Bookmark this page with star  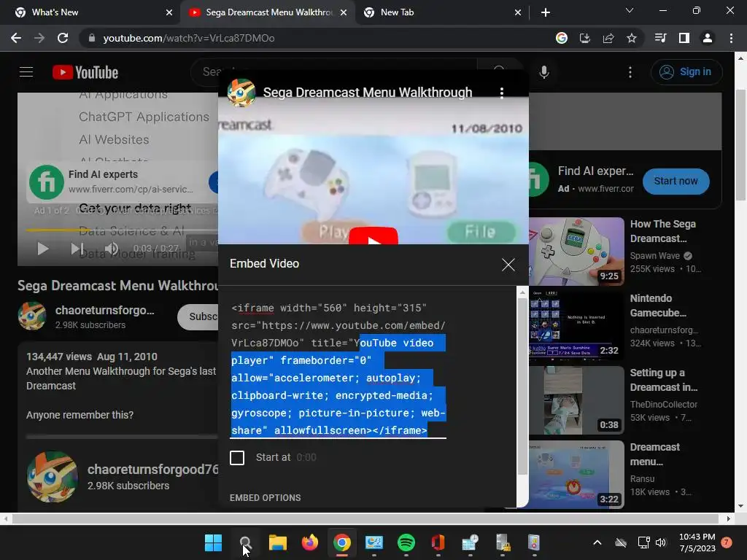point(632,38)
